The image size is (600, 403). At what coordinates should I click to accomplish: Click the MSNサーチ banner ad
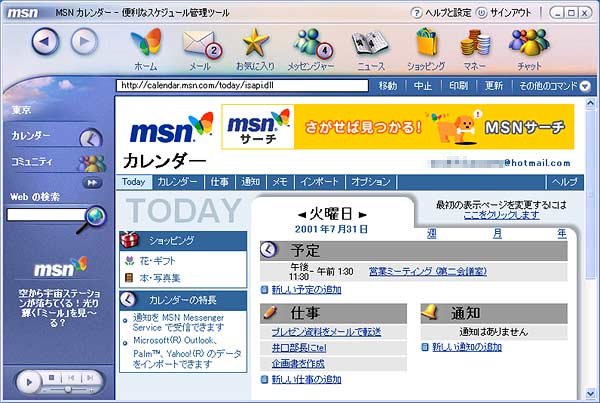pyautogui.click(x=398, y=127)
